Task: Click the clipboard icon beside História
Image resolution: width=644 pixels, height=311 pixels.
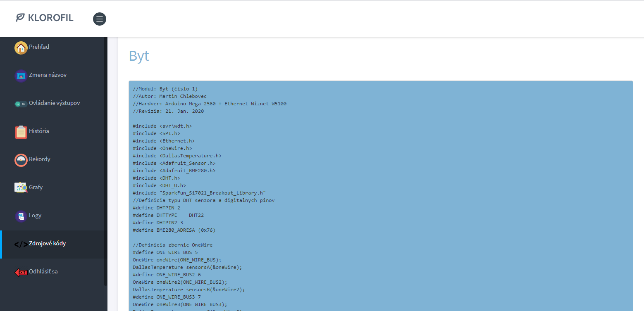Action: point(21,132)
